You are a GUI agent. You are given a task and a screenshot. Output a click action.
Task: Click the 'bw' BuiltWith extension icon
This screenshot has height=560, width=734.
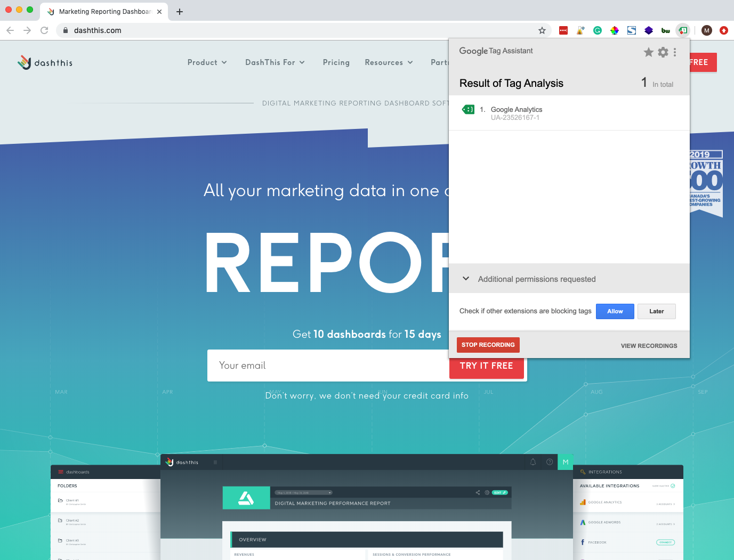666,30
